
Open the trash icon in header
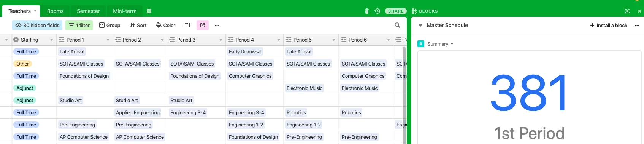point(367,11)
